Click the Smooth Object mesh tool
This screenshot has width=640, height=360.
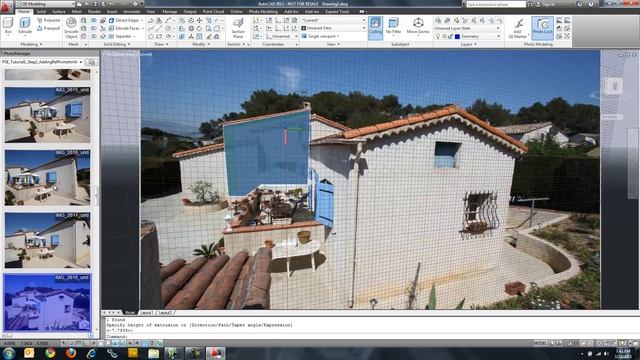pyautogui.click(x=71, y=28)
